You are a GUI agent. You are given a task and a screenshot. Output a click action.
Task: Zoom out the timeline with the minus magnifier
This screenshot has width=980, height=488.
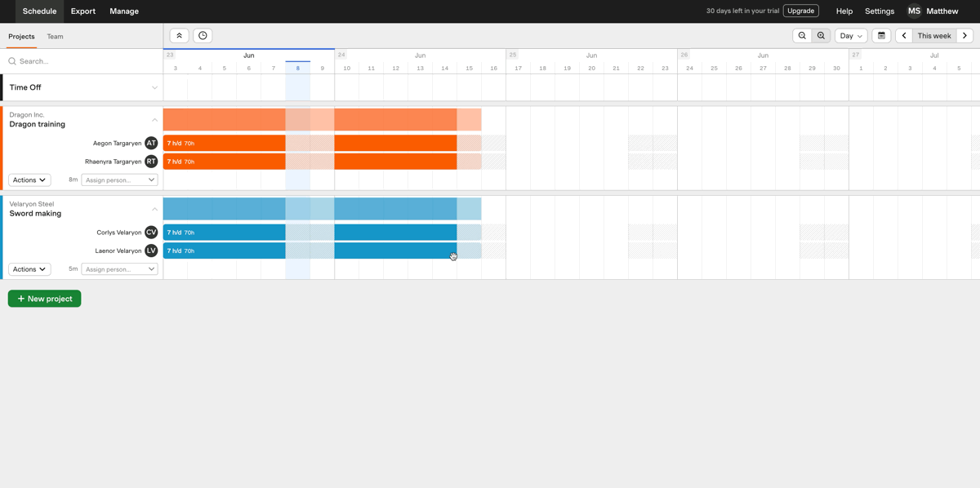(802, 36)
